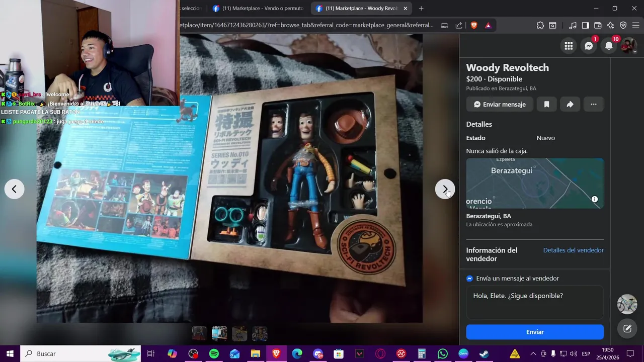The height and width of the screenshot is (362, 644).
Task: Open the bicycle chat head bubble
Action: coord(627,304)
